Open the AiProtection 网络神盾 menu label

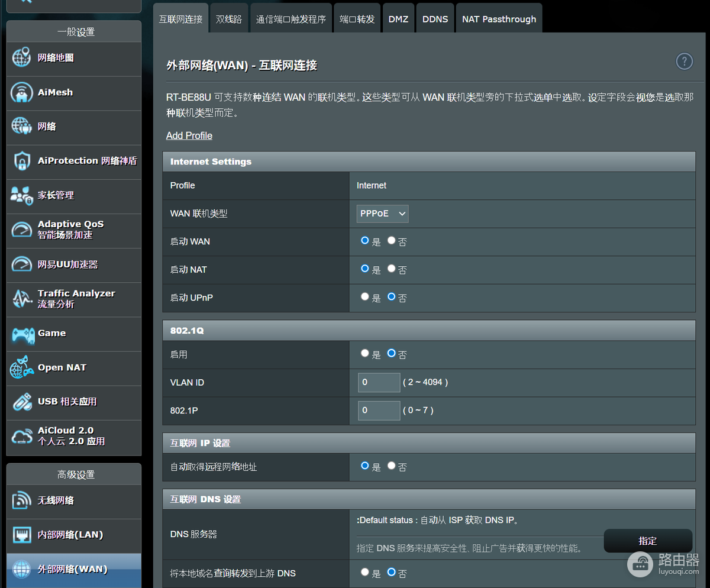pos(87,161)
